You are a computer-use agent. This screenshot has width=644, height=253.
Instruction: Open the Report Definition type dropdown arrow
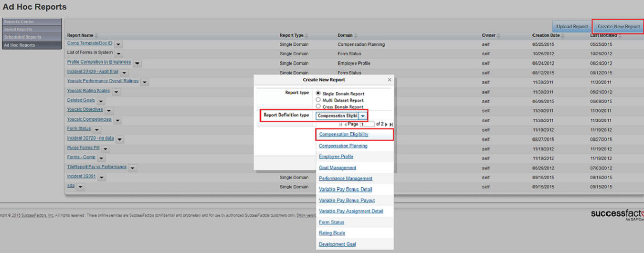363,116
